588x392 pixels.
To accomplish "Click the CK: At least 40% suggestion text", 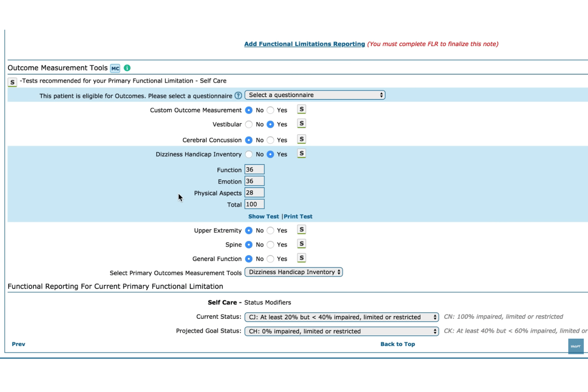I will click(x=516, y=331).
